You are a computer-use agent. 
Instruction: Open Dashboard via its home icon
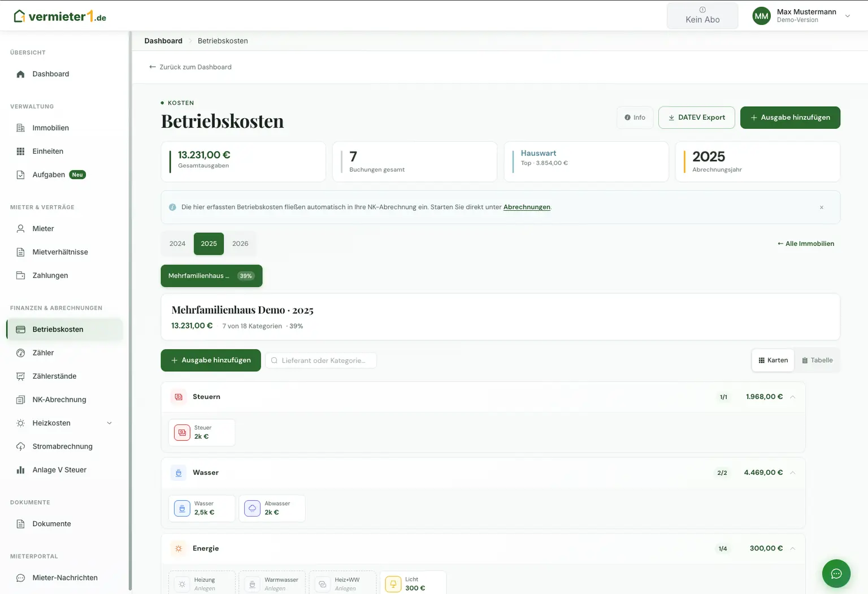point(21,74)
